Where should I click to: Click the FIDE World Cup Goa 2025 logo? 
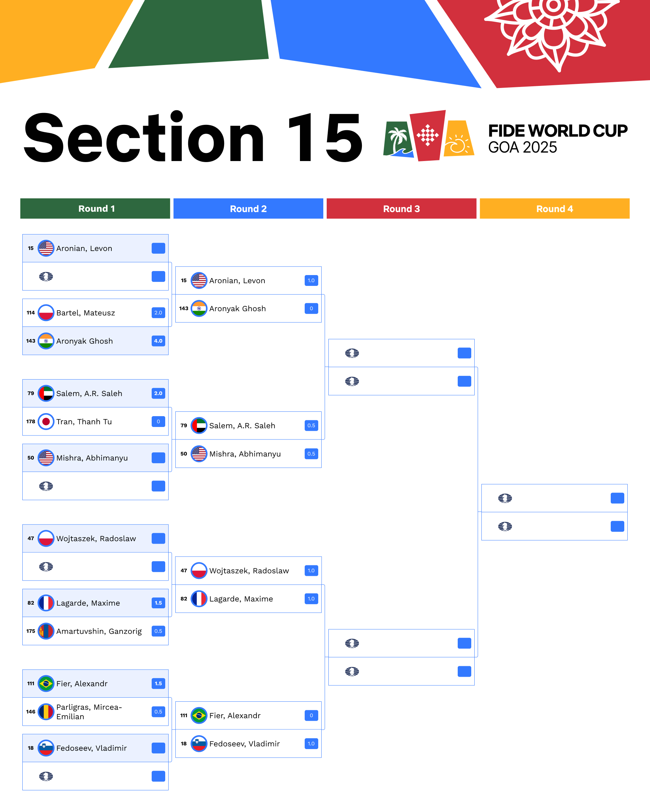pyautogui.click(x=429, y=136)
